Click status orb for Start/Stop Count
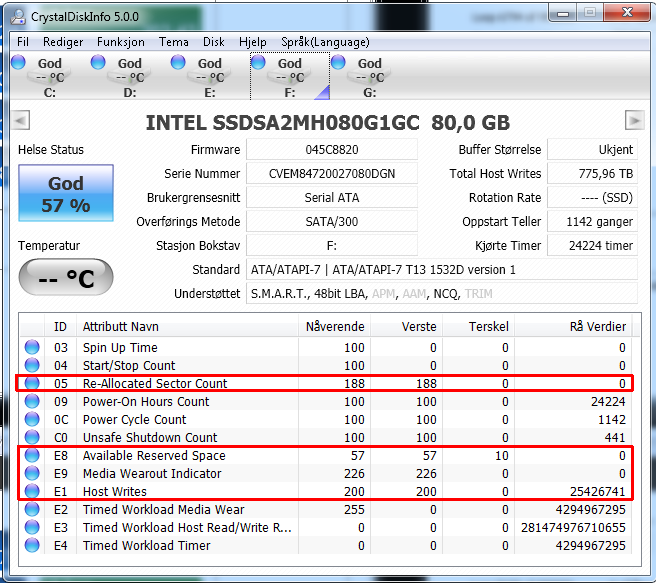 pos(32,365)
